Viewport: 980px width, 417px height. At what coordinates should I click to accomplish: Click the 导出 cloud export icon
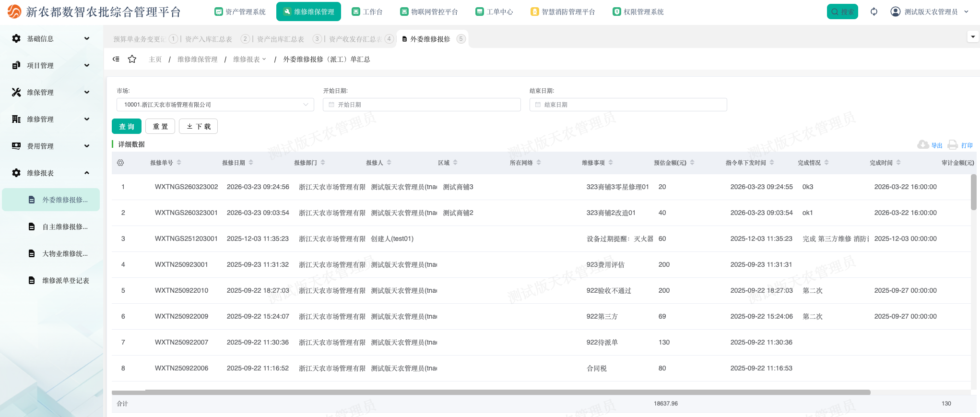pos(923,145)
